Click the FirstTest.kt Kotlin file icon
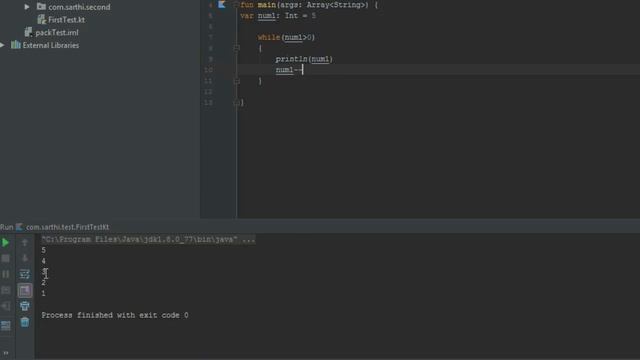The height and width of the screenshot is (360, 640). point(41,19)
